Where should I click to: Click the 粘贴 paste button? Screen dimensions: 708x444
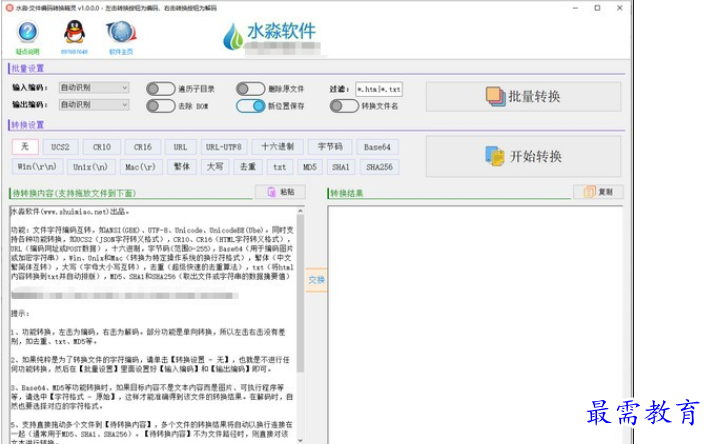[x=280, y=192]
